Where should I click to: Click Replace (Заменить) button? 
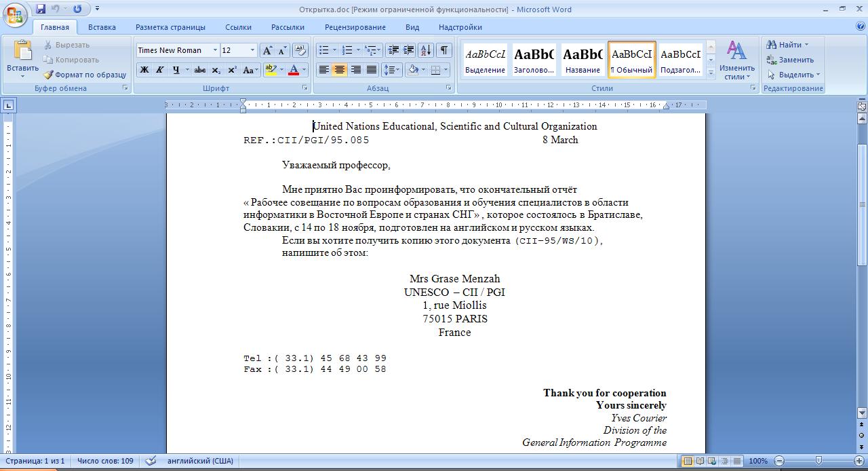[x=790, y=60]
